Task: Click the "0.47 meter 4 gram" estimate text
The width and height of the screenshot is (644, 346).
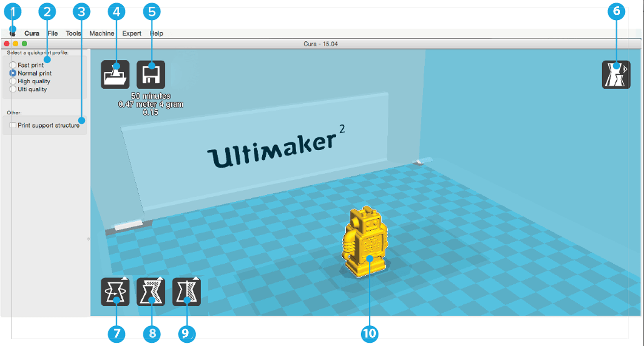Action: (151, 104)
